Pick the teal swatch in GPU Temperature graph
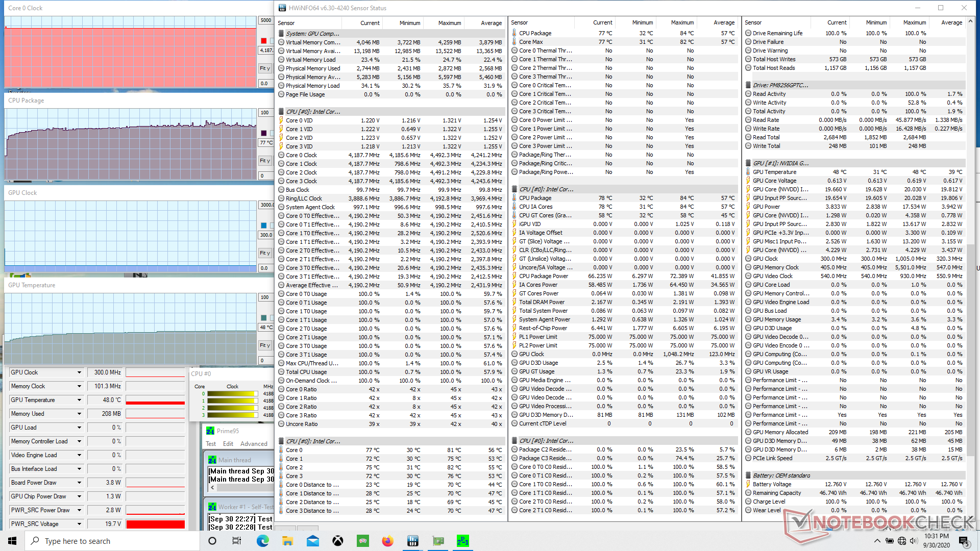 pyautogui.click(x=264, y=318)
